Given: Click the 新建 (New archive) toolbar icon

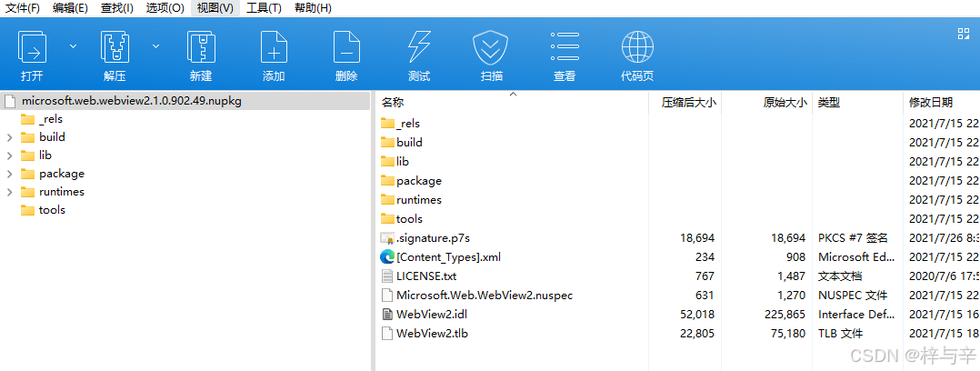Looking at the screenshot, I should pyautogui.click(x=201, y=47).
